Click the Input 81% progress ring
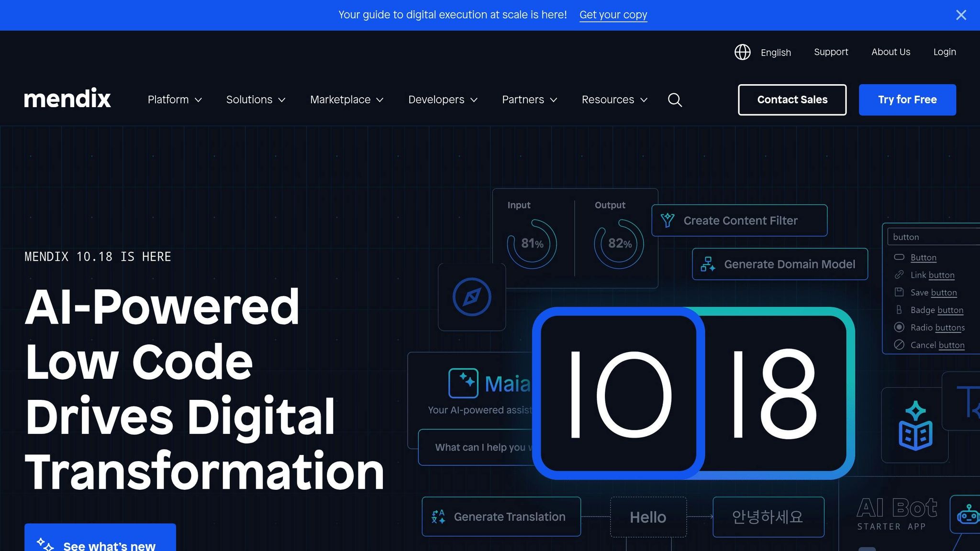This screenshot has width=980, height=551. coord(532,244)
